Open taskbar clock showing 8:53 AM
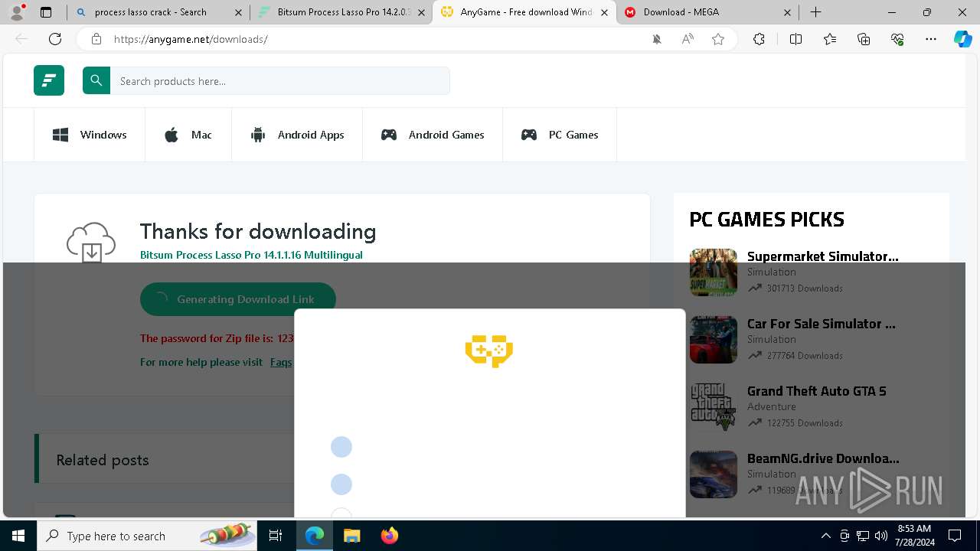This screenshot has width=980, height=551. (914, 536)
